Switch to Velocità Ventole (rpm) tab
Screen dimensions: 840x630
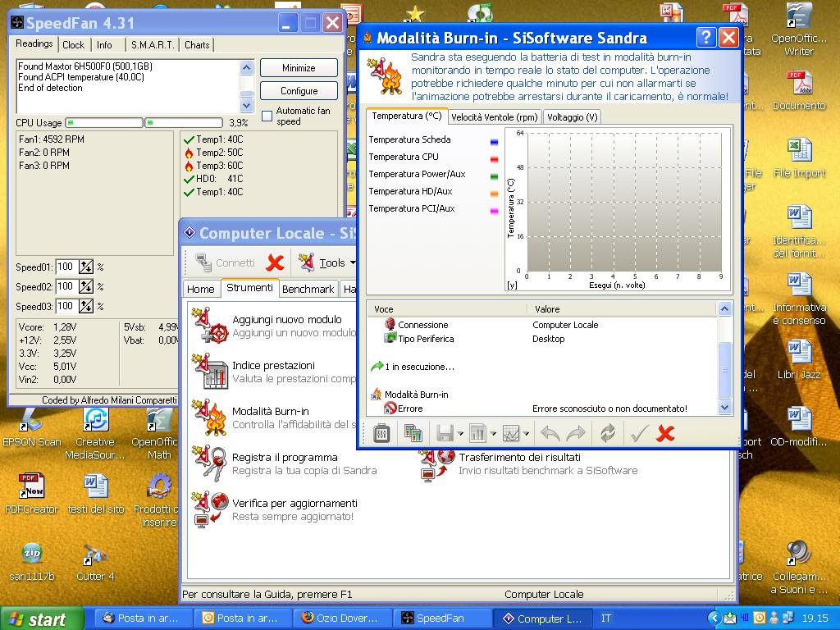click(495, 116)
